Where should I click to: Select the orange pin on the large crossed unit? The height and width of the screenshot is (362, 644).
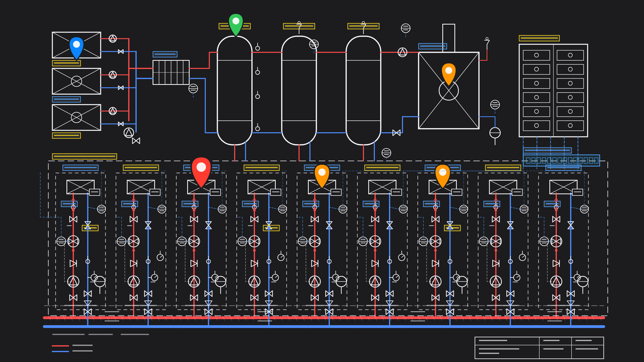[x=449, y=74]
